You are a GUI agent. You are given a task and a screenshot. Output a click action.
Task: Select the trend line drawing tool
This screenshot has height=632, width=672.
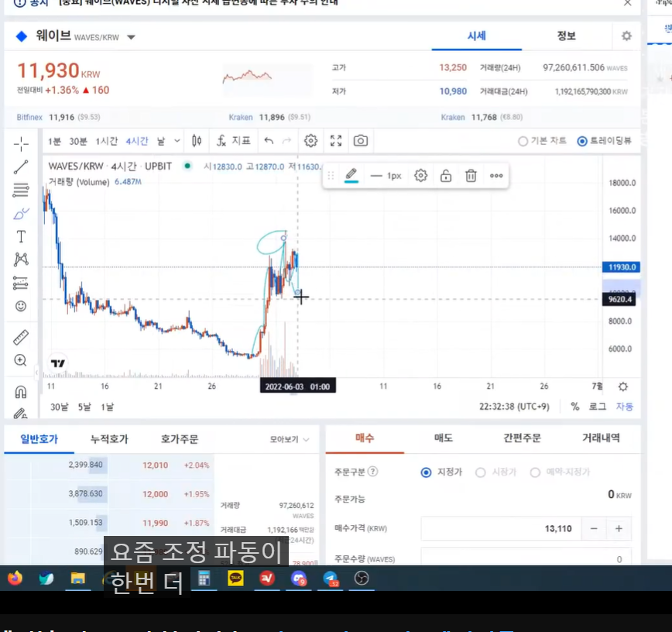pos(21,167)
